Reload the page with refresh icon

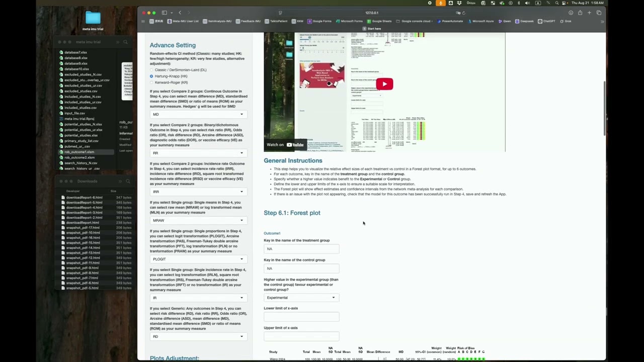(x=463, y=13)
